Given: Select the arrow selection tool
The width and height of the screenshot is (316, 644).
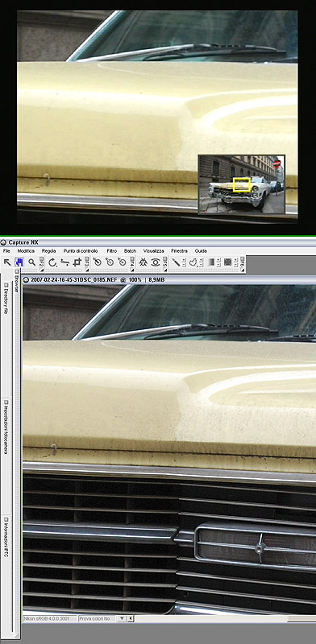Looking at the screenshot, I should 6,262.
